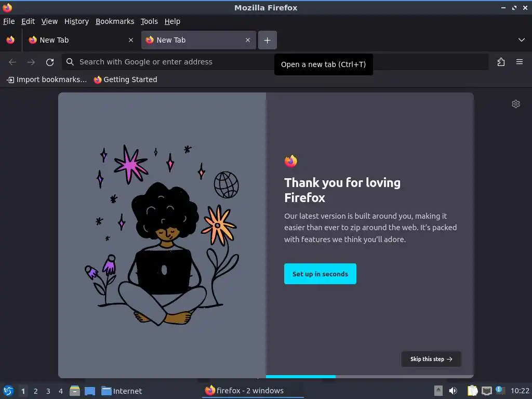Click heading Thank you for loving Firefox
532x399 pixels.
342,190
